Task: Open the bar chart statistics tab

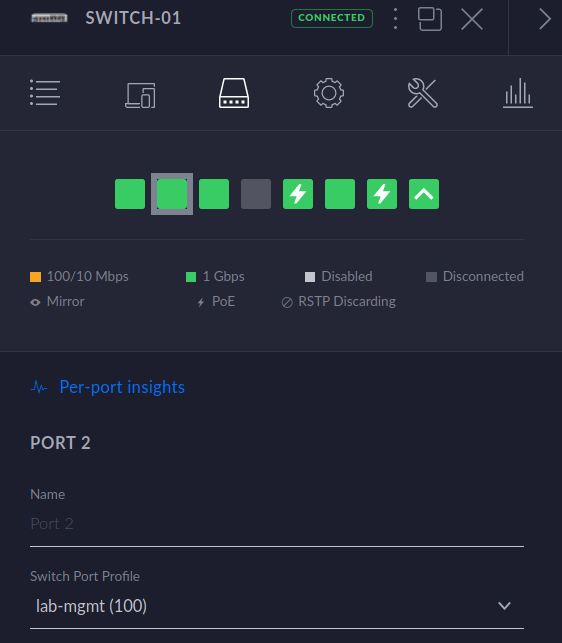Action: click(518, 93)
